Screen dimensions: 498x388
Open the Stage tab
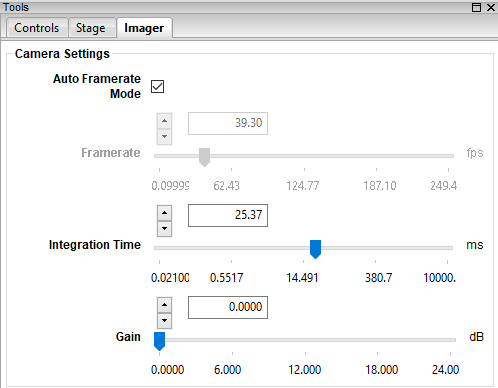(x=91, y=28)
